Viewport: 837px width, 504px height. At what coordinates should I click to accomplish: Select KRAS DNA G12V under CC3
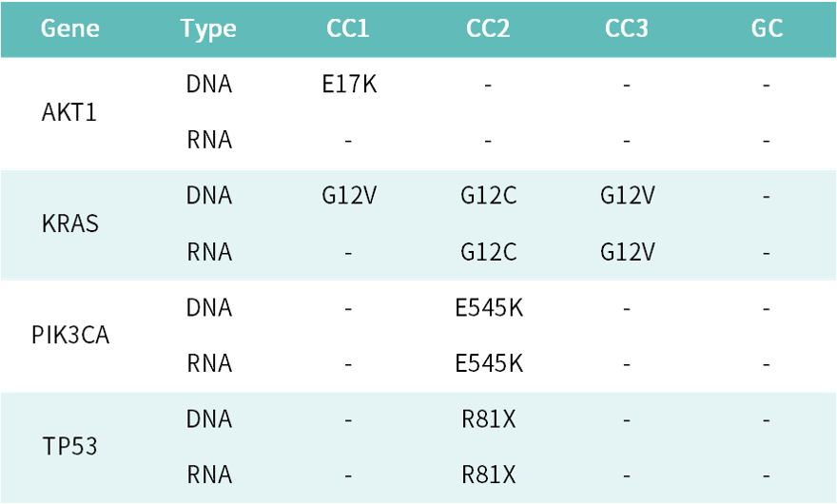coord(627,197)
